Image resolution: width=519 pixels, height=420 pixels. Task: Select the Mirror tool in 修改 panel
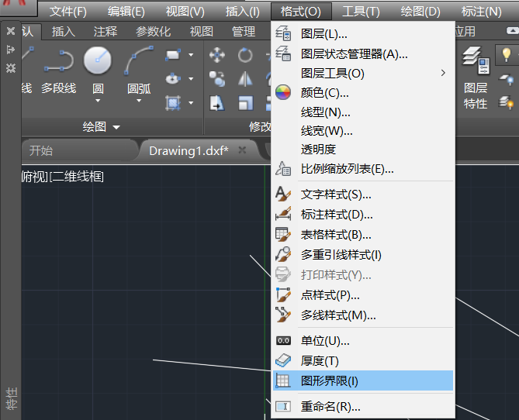(x=245, y=79)
